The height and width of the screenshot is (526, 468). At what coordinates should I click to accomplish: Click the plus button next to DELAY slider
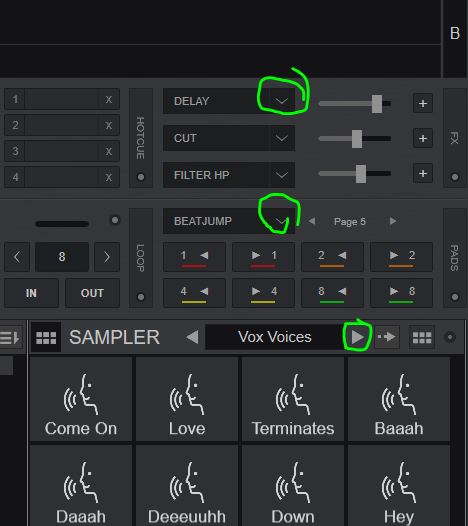tap(423, 103)
